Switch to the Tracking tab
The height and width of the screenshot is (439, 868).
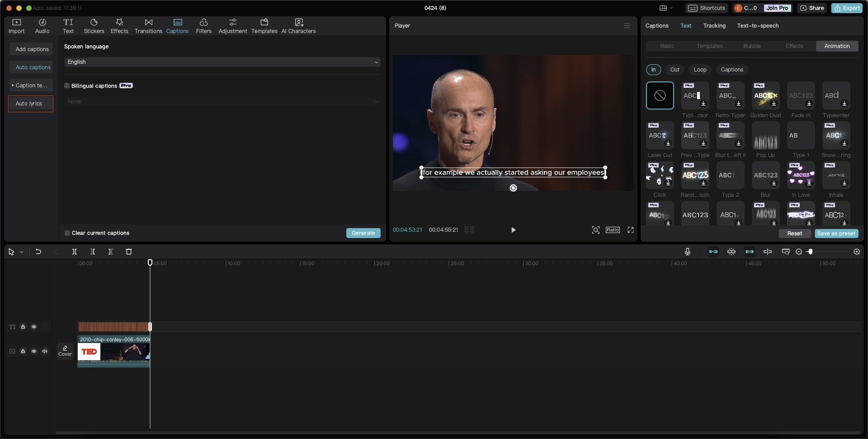714,26
